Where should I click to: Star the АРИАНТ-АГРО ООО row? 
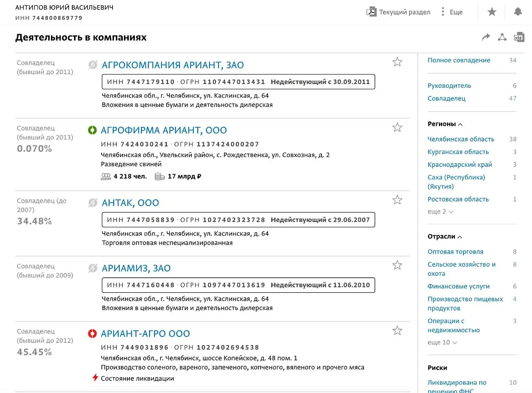[x=397, y=330]
